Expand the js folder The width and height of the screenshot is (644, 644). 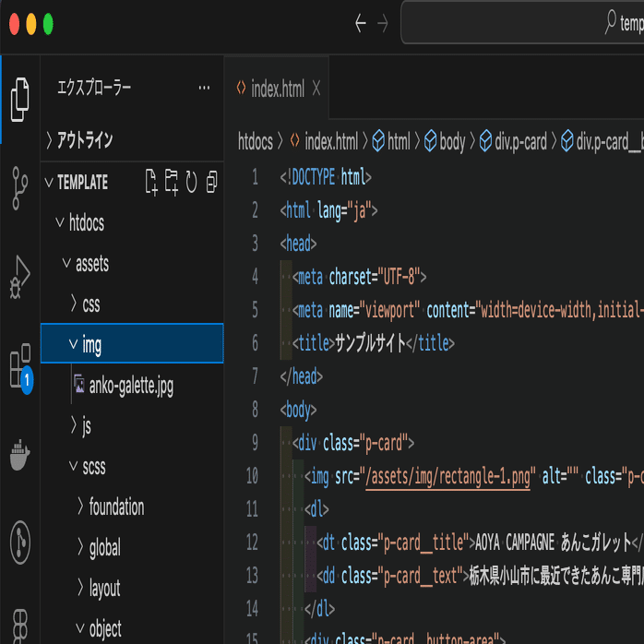tap(132, 425)
